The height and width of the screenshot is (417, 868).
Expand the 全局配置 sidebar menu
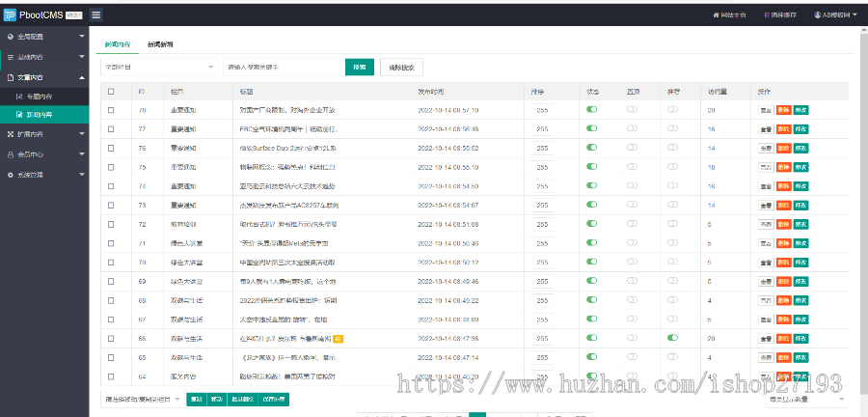[44, 37]
